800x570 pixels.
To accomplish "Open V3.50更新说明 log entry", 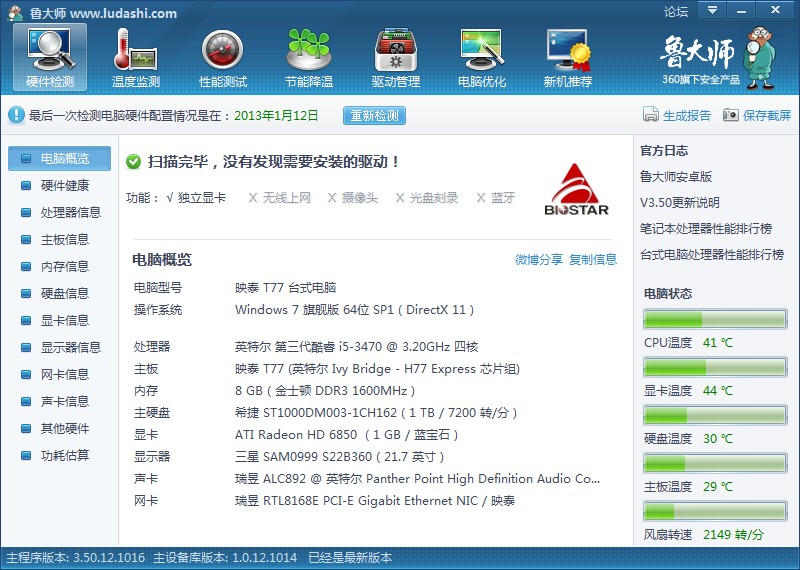I will [680, 203].
